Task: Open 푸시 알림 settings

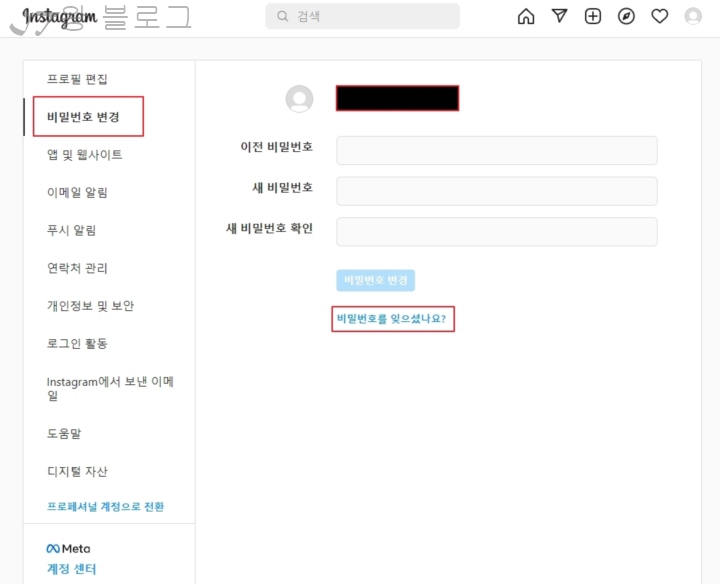Action: [72, 230]
